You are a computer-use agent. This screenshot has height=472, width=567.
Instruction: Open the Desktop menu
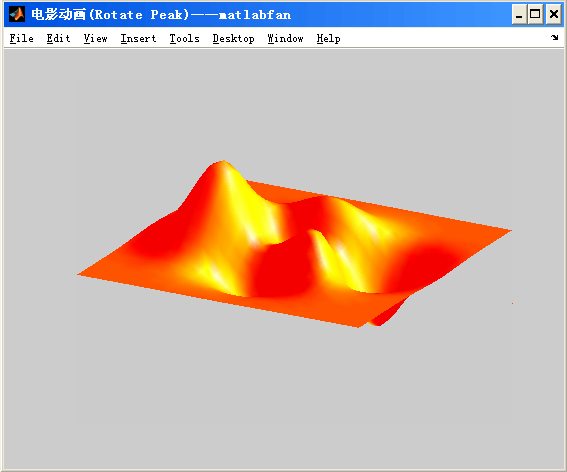pyautogui.click(x=234, y=39)
